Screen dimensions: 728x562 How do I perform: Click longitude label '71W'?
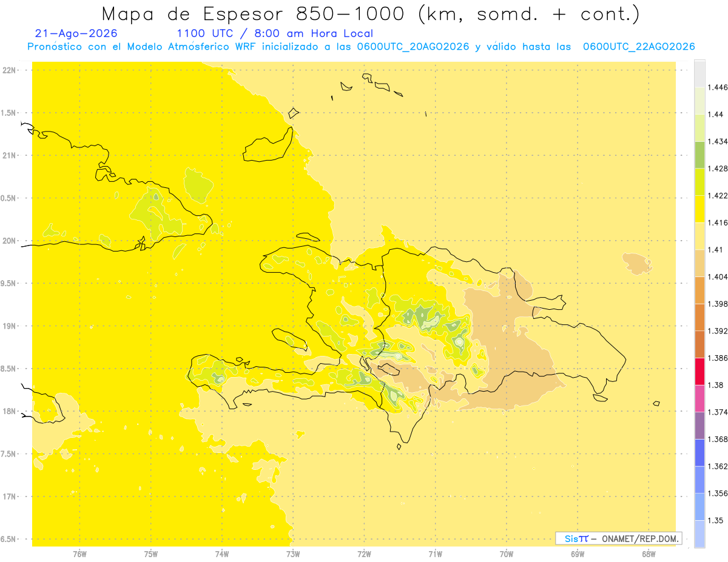pyautogui.click(x=435, y=554)
